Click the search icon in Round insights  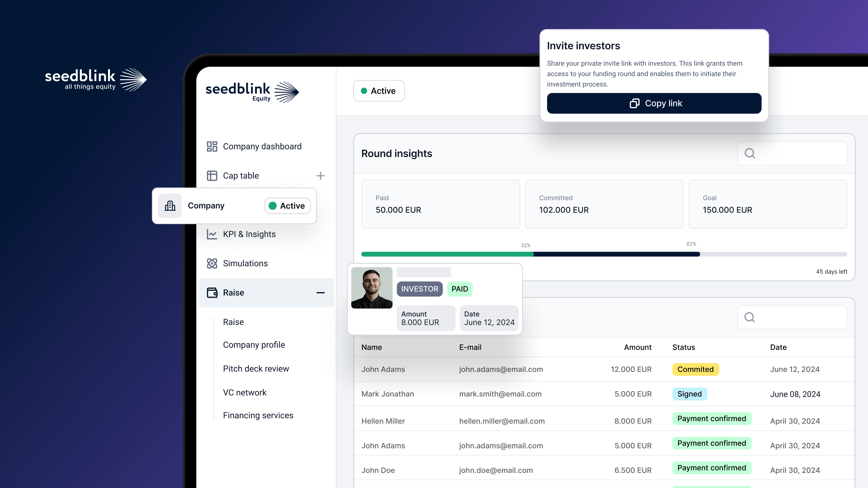(x=750, y=153)
